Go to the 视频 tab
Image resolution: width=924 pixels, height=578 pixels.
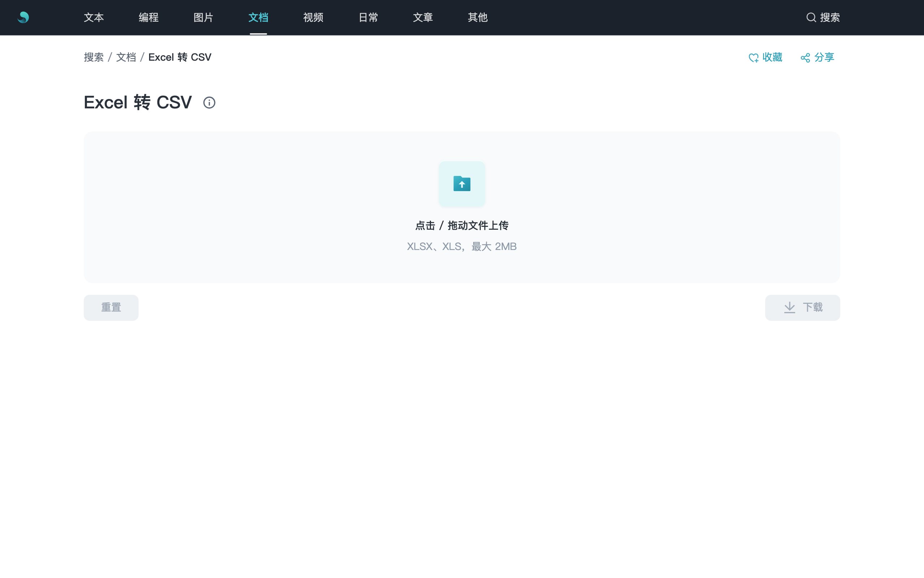click(x=313, y=18)
